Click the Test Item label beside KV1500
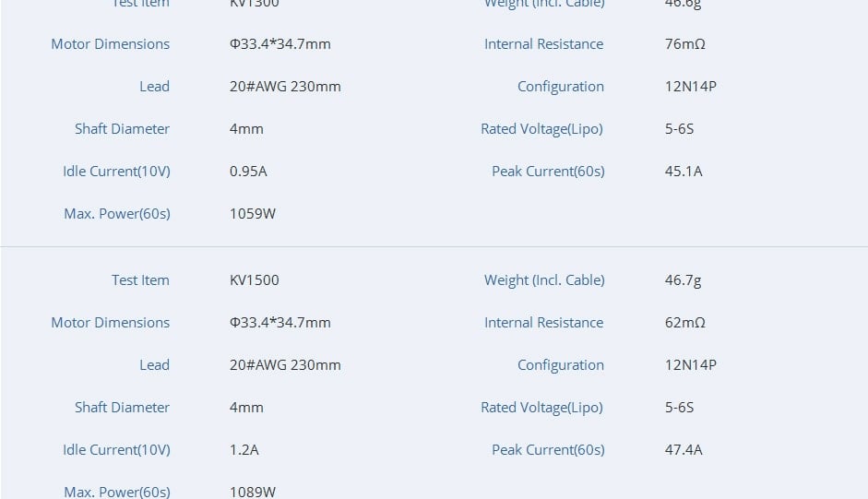The image size is (868, 499). 140,280
